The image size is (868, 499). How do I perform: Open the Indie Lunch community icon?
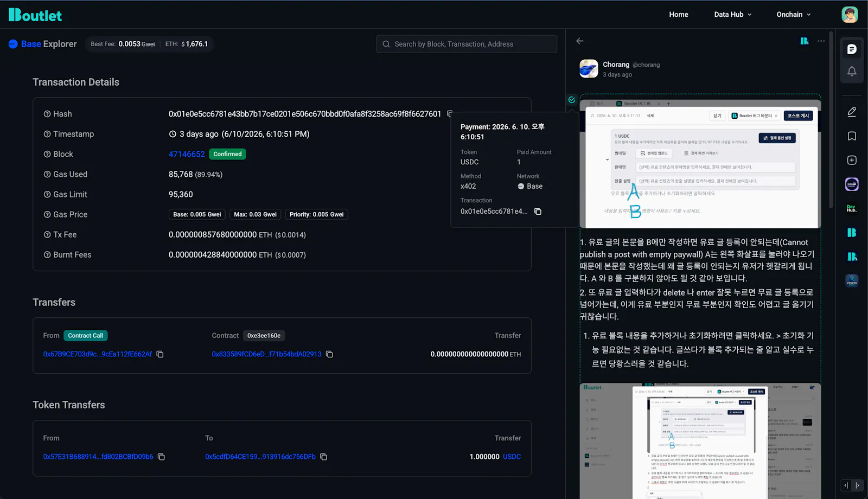(x=852, y=184)
